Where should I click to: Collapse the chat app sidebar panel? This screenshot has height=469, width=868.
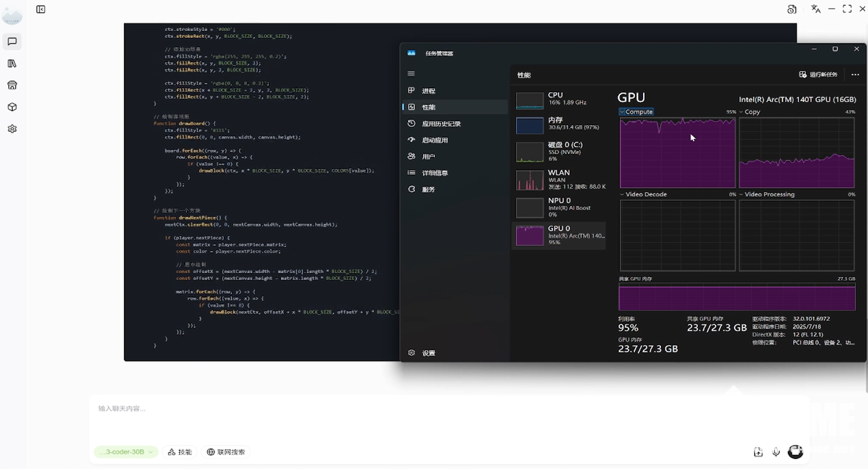pos(40,9)
